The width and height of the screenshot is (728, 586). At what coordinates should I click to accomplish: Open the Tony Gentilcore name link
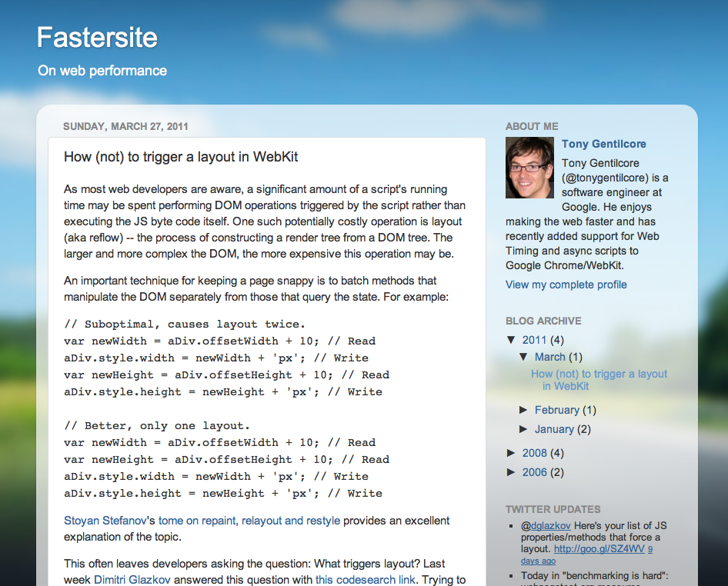[x=603, y=144]
